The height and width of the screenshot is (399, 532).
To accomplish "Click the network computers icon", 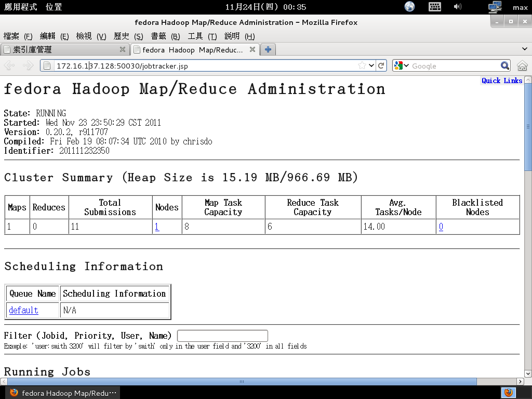I will pyautogui.click(x=495, y=7).
